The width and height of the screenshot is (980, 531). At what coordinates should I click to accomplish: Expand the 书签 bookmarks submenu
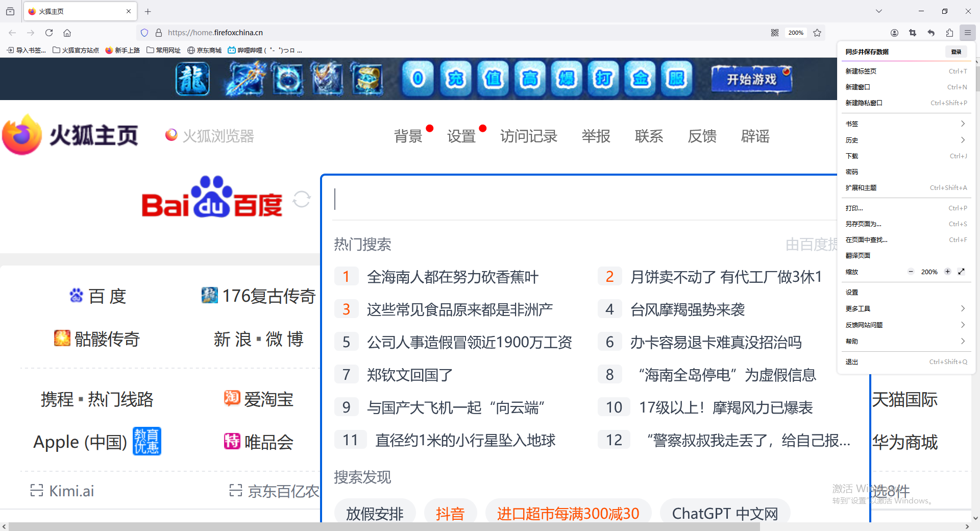906,124
